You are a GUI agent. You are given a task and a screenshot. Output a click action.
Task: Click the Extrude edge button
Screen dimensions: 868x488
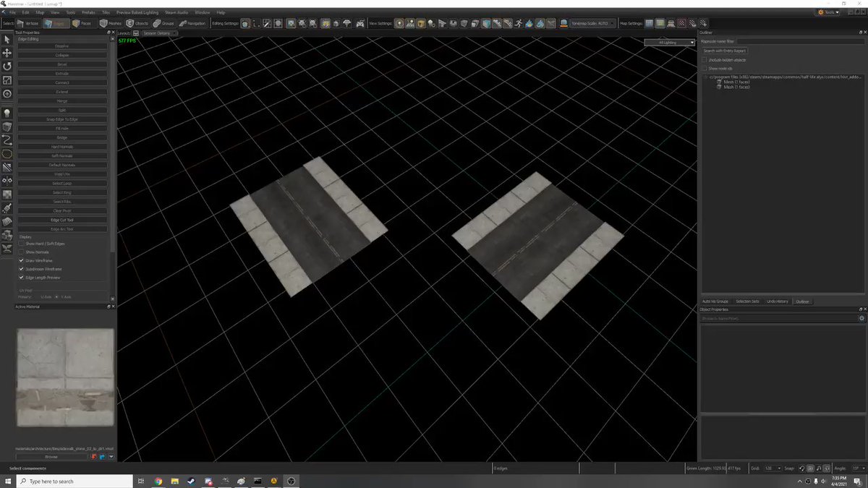point(62,74)
